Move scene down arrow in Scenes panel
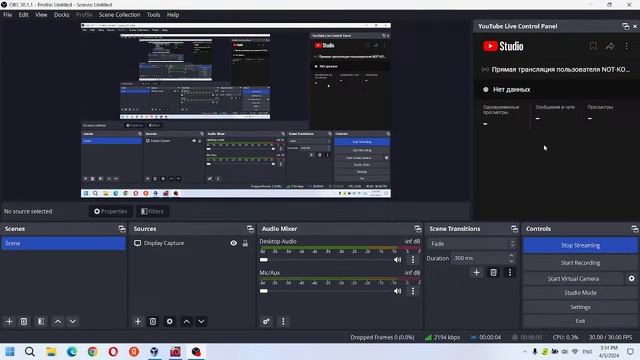Viewport: 640px width, 360px height. pyautogui.click(x=73, y=321)
